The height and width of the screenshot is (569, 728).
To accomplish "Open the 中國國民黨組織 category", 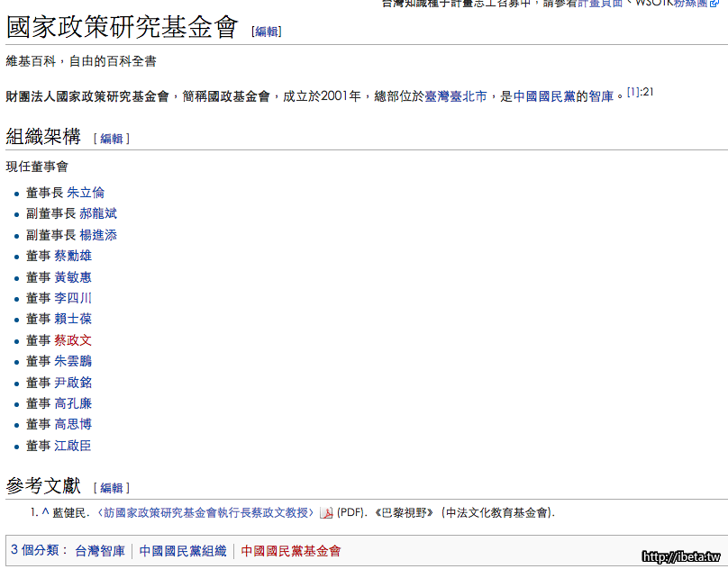I will point(183,551).
